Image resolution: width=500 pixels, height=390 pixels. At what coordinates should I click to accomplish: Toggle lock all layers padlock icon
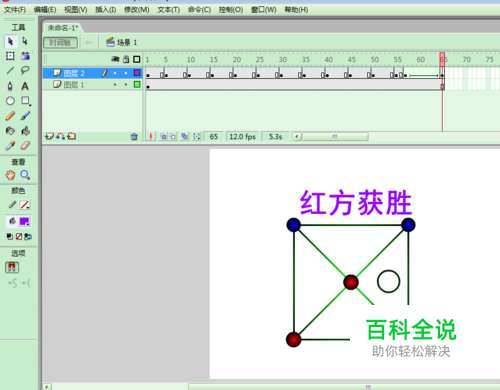126,59
